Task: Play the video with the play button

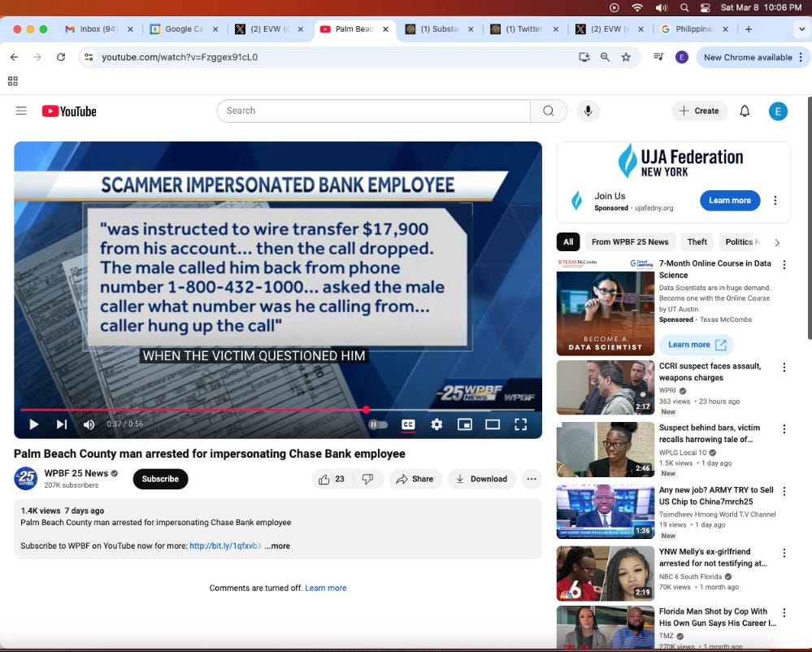Action: pos(34,424)
